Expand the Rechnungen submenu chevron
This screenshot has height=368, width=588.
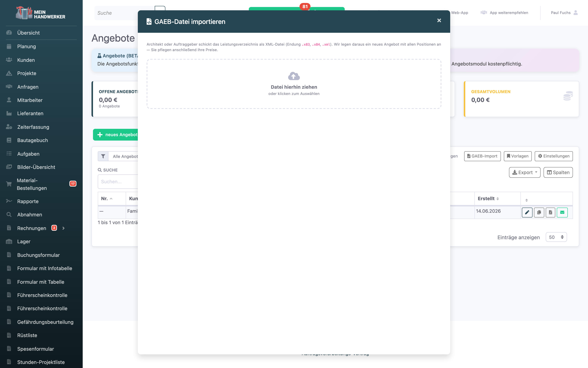[x=63, y=228]
